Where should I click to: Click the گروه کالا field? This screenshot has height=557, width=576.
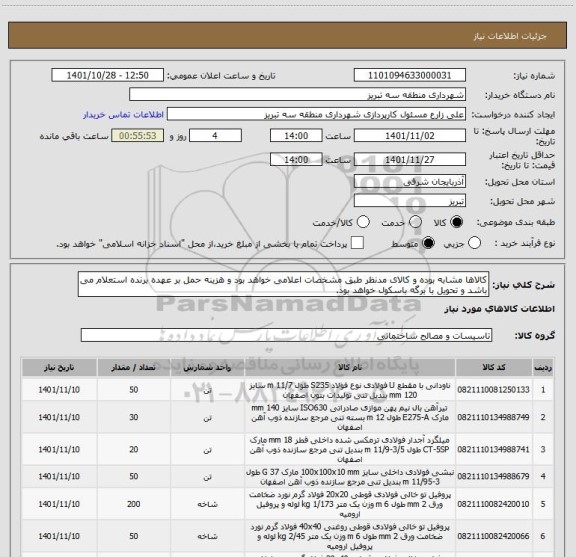coord(286,335)
